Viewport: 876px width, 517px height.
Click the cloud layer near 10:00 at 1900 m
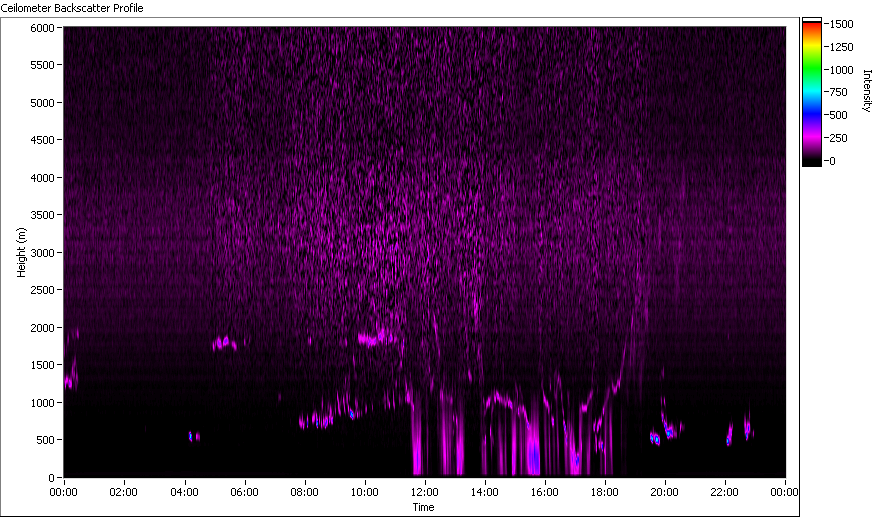[377, 338]
